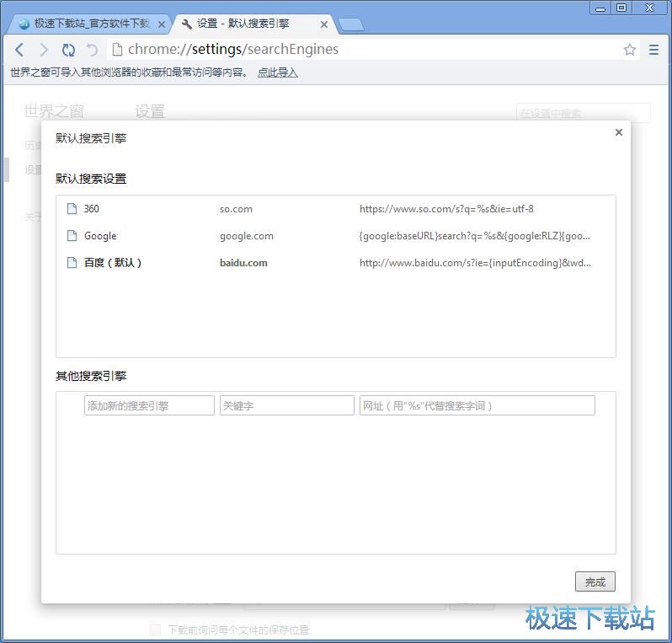Click the page icon in address bar
This screenshot has width=672, height=643.
coord(117,50)
